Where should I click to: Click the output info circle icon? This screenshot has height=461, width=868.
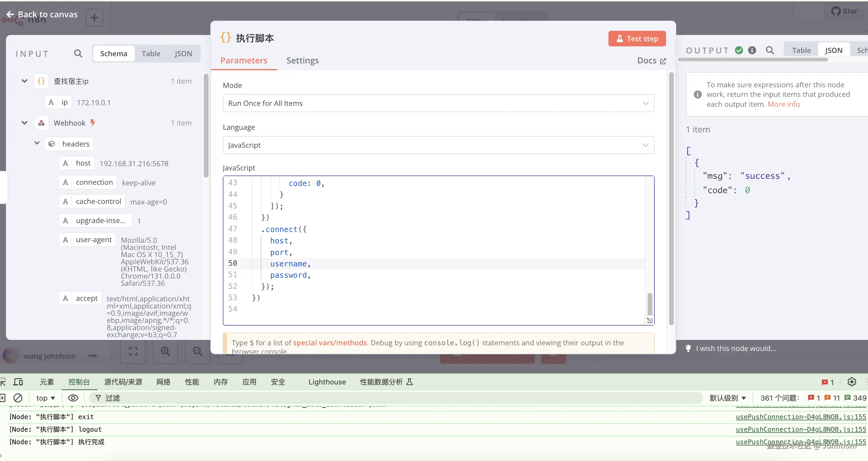point(752,50)
